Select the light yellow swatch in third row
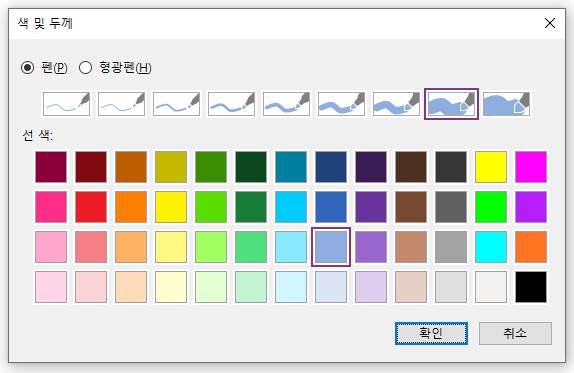This screenshot has width=574, height=373. click(171, 247)
